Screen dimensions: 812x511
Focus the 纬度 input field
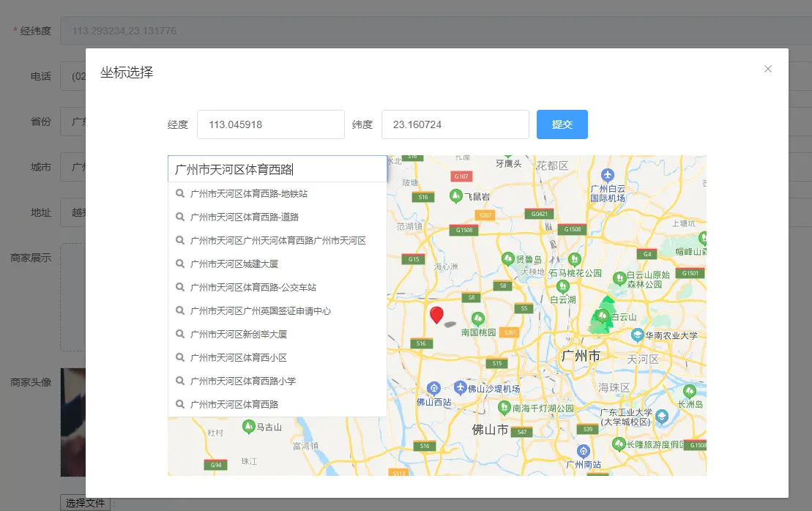(455, 124)
